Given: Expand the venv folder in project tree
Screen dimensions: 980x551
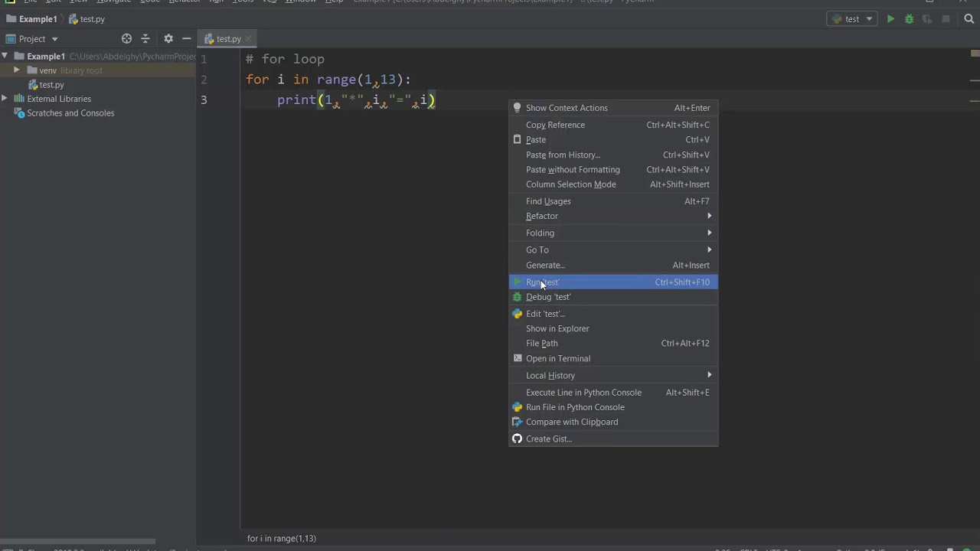Looking at the screenshot, I should point(16,70).
